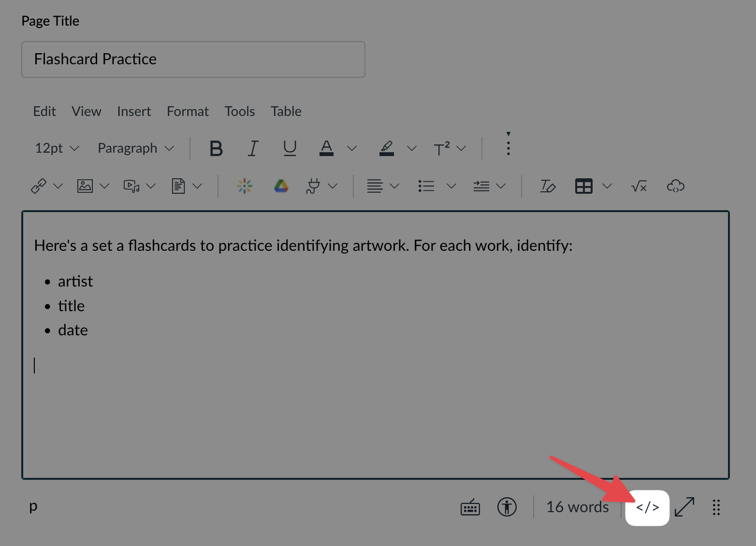
Task: Open the colorful starburst app icon
Action: (x=245, y=186)
